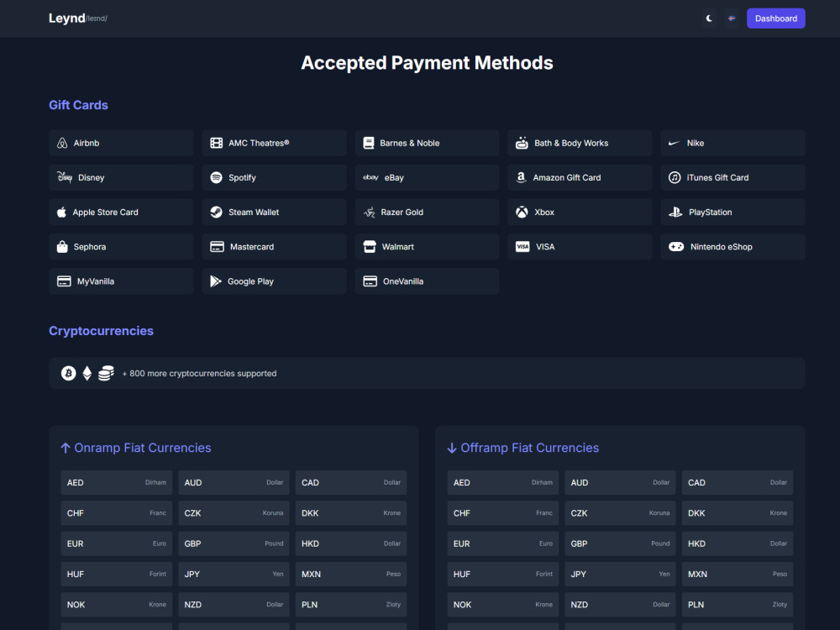
Task: Select HKD Dollar in Offramp currencies
Action: [738, 543]
